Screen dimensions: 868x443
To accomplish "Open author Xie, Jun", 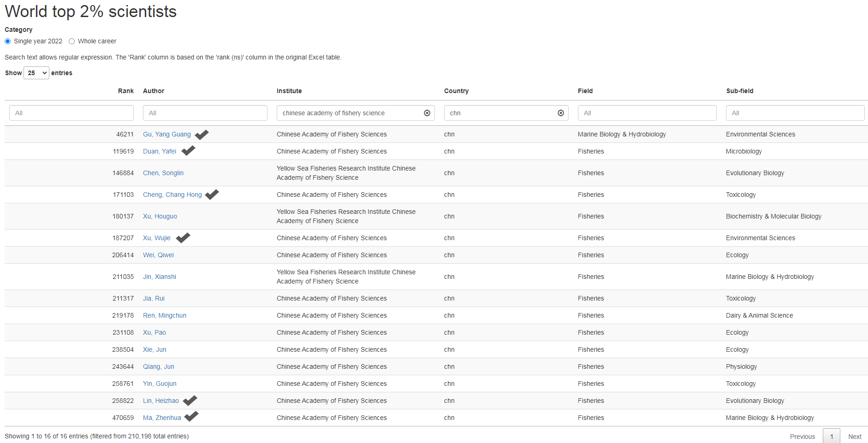I will tap(155, 349).
